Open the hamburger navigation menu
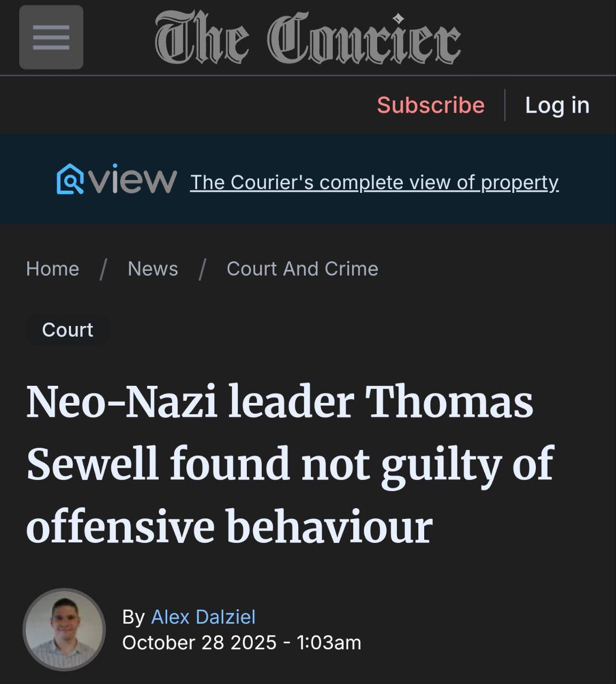Image resolution: width=616 pixels, height=684 pixels. (x=51, y=37)
